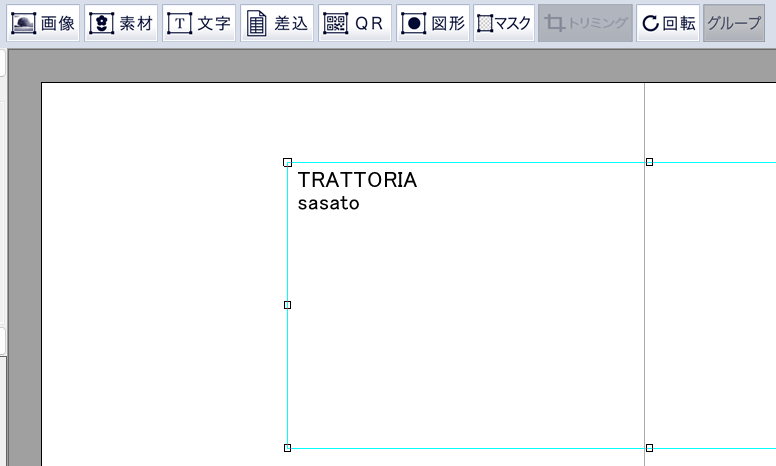Open the 差込 (merge insert) tool
Screen dimensions: 776x466
(x=277, y=23)
